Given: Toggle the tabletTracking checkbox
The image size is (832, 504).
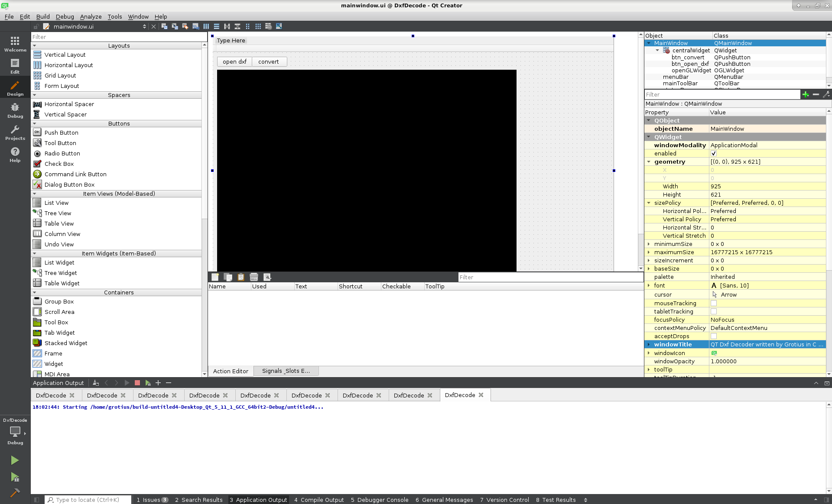Looking at the screenshot, I should pyautogui.click(x=713, y=311).
